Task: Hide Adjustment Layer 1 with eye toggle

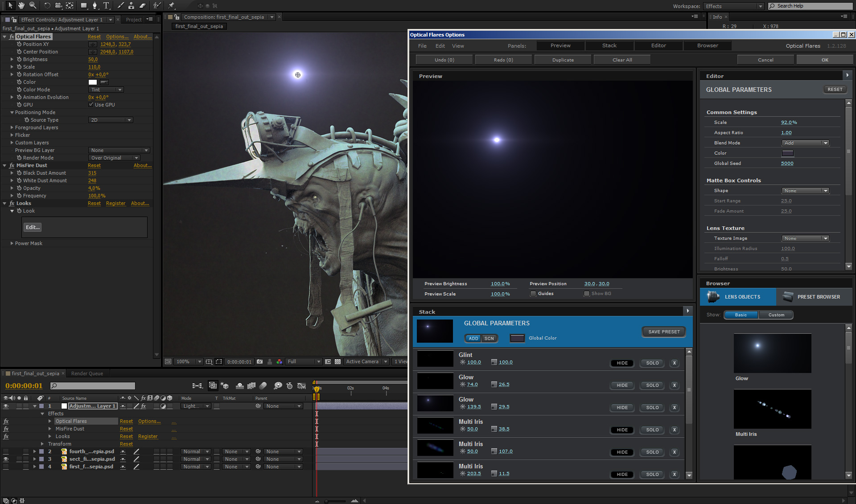Action: [6, 406]
